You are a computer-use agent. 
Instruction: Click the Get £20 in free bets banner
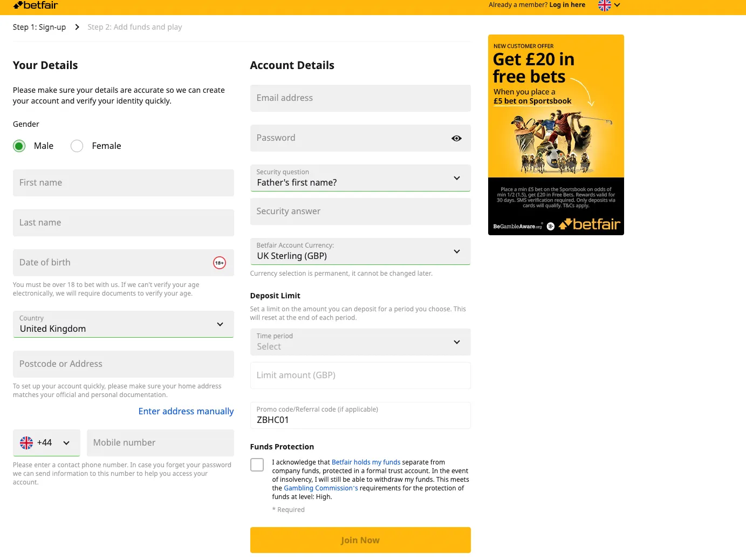tap(556, 135)
